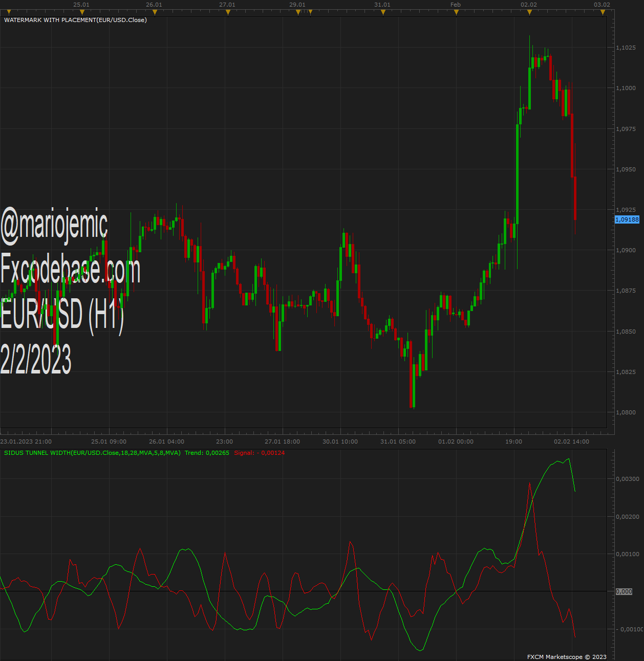Click the 23:00 time axis label
The image size is (644, 661).
(224, 442)
